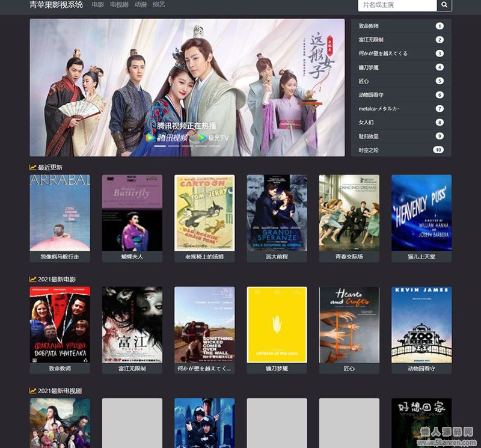The height and width of the screenshot is (448, 481).
Task: Select 综艺 in the top navigation
Action: click(159, 5)
